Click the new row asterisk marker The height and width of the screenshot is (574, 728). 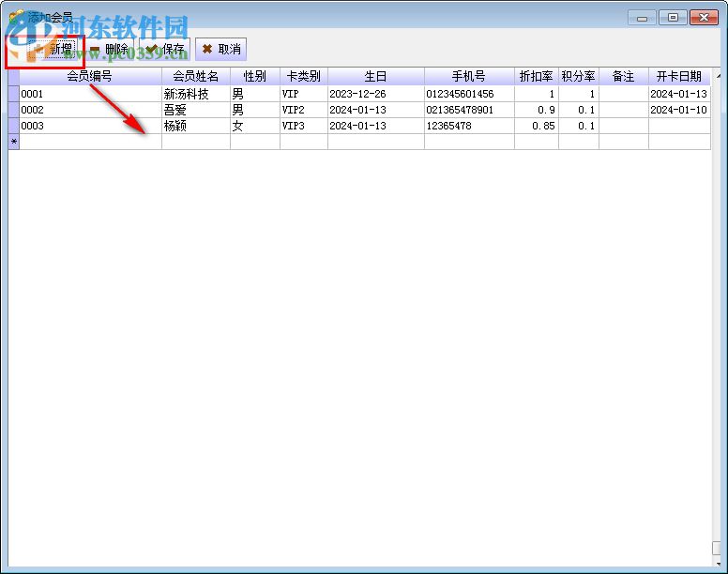click(x=14, y=142)
